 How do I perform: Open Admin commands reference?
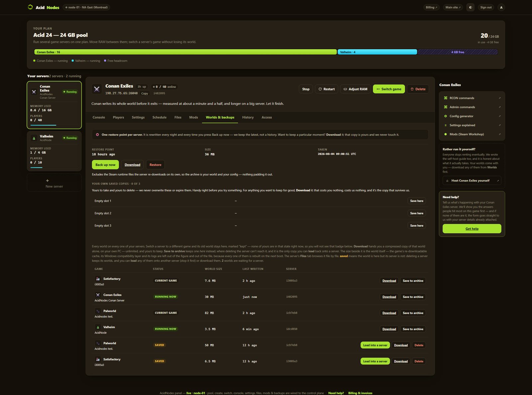[x=472, y=107]
